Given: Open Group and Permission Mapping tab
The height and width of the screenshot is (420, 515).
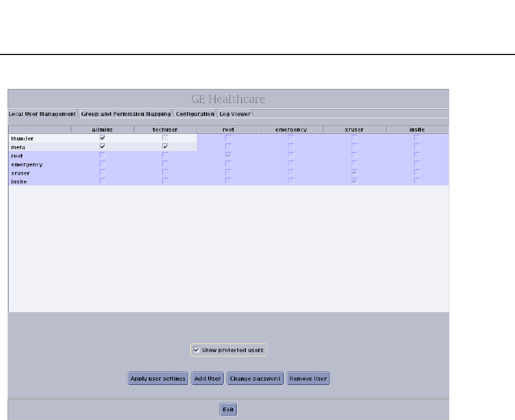Looking at the screenshot, I should tap(126, 114).
